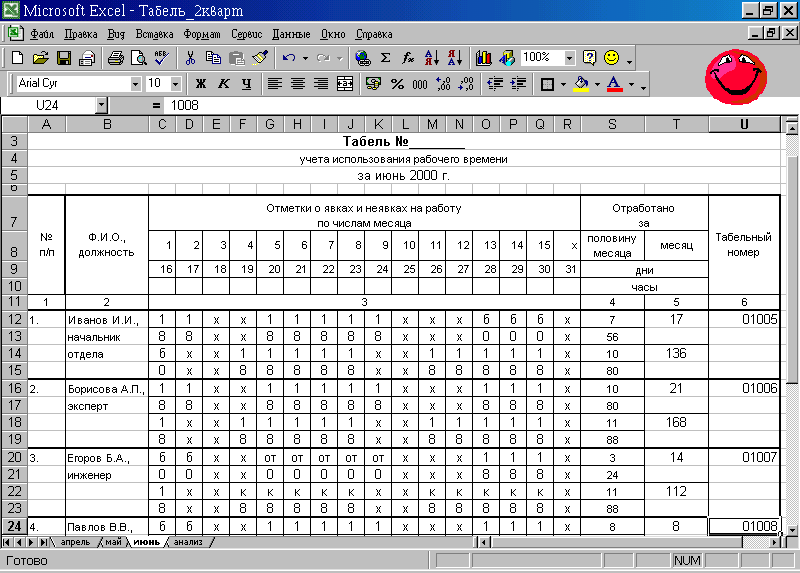Click the last sheet navigation arrow
This screenshot has width=800, height=573.
click(x=44, y=542)
